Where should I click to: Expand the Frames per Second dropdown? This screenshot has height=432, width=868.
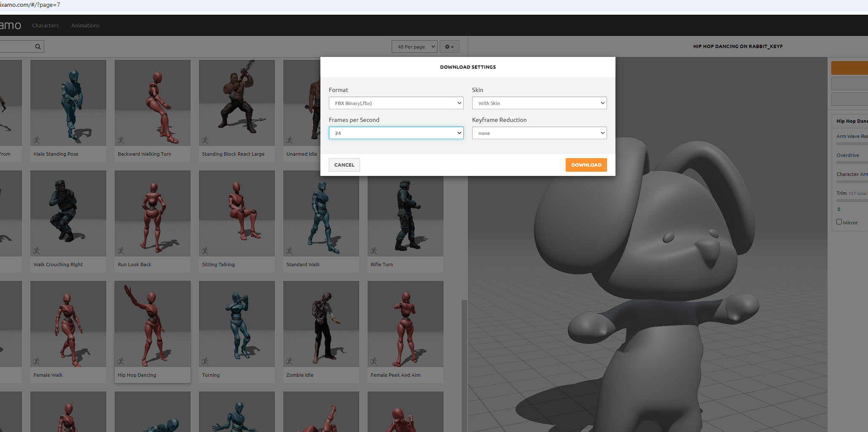point(396,133)
